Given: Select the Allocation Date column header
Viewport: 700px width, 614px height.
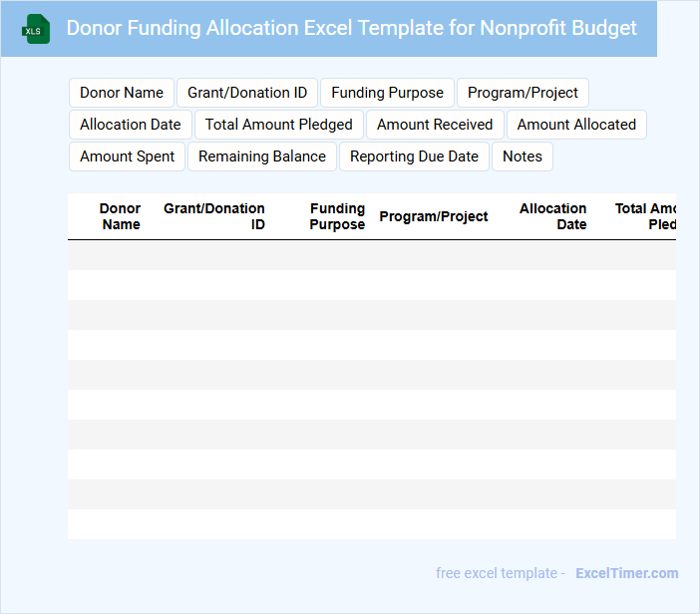Looking at the screenshot, I should [x=553, y=216].
